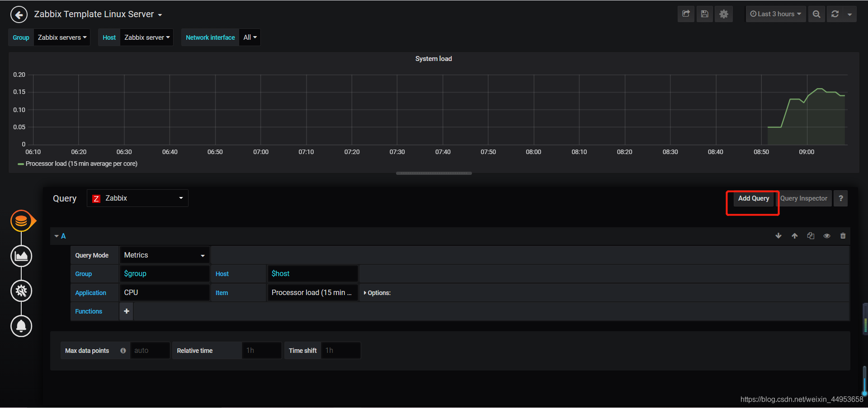Image resolution: width=868 pixels, height=408 pixels.
Task: Show Max data points info icon
Action: point(123,351)
